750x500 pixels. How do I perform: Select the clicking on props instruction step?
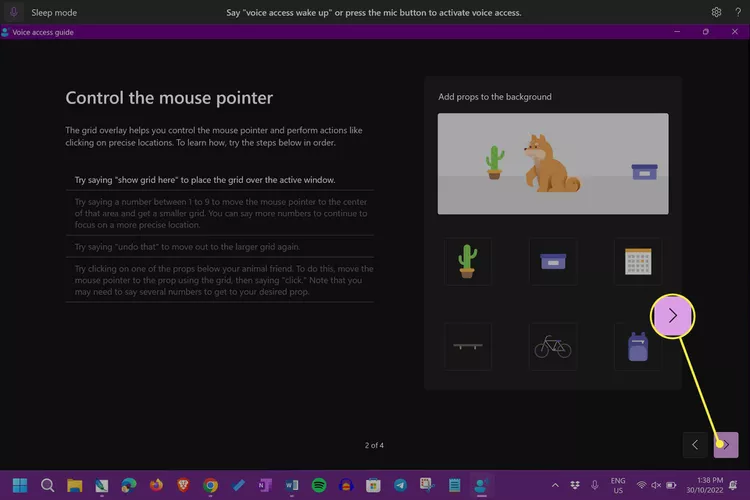tap(220, 280)
